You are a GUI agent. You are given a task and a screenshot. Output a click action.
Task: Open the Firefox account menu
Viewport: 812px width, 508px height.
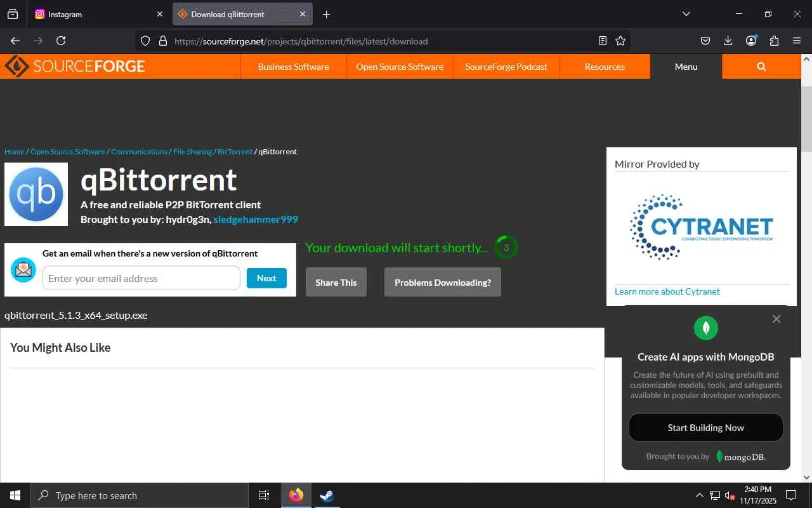tap(751, 41)
